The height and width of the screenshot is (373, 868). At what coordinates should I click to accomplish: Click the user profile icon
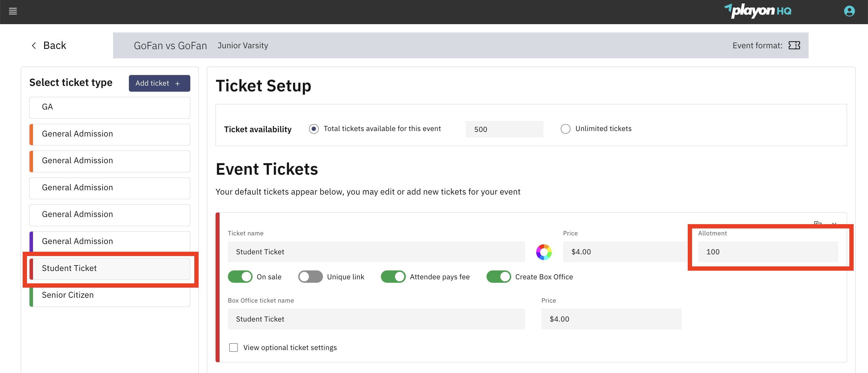click(x=849, y=11)
